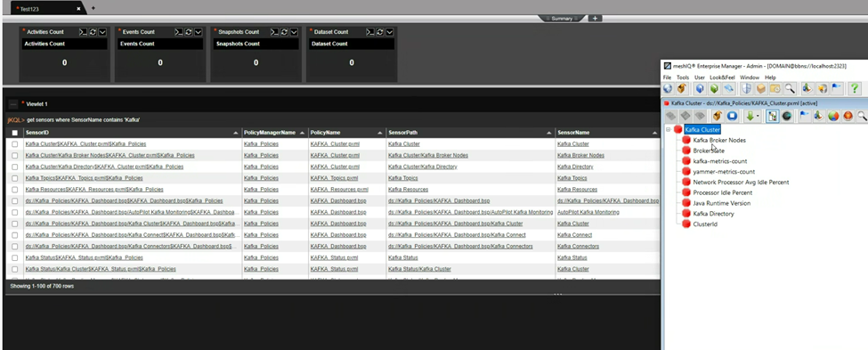Tick the checkbox for the Kafka Cluster/Kafka Directory row
This screenshot has width=868, height=350.
pyautogui.click(x=15, y=167)
